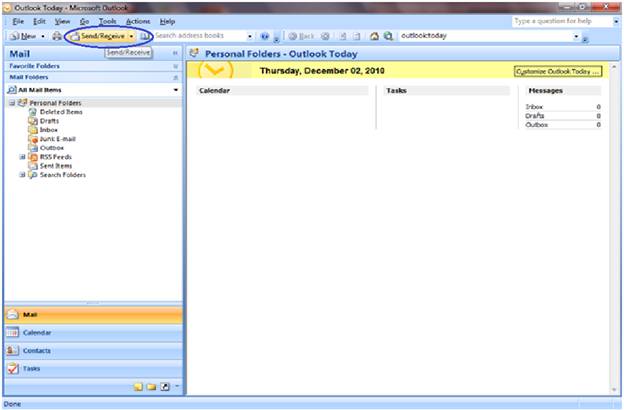Click the 'Type a question for help' box

pos(562,21)
